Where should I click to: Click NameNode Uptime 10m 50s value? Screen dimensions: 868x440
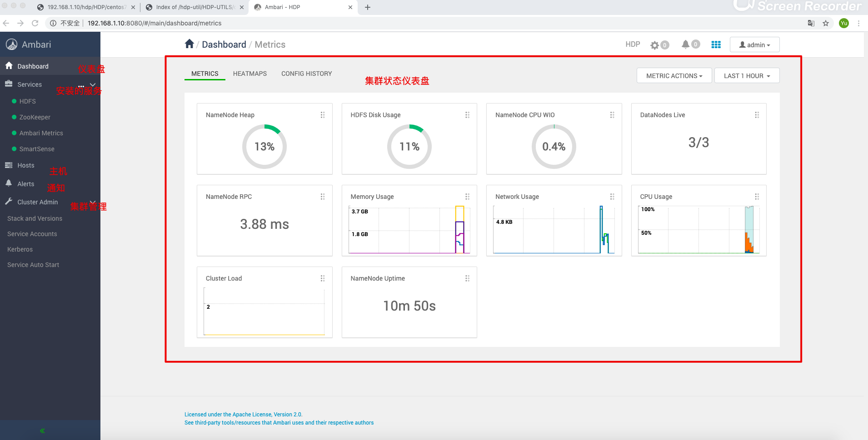click(x=409, y=306)
